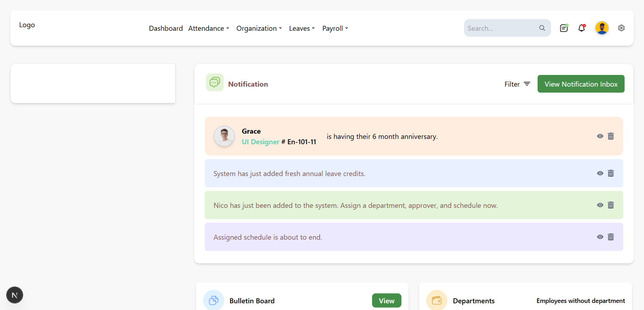Delete Grace's anniversary notification
Screen dimensions: 644x310
click(x=611, y=136)
